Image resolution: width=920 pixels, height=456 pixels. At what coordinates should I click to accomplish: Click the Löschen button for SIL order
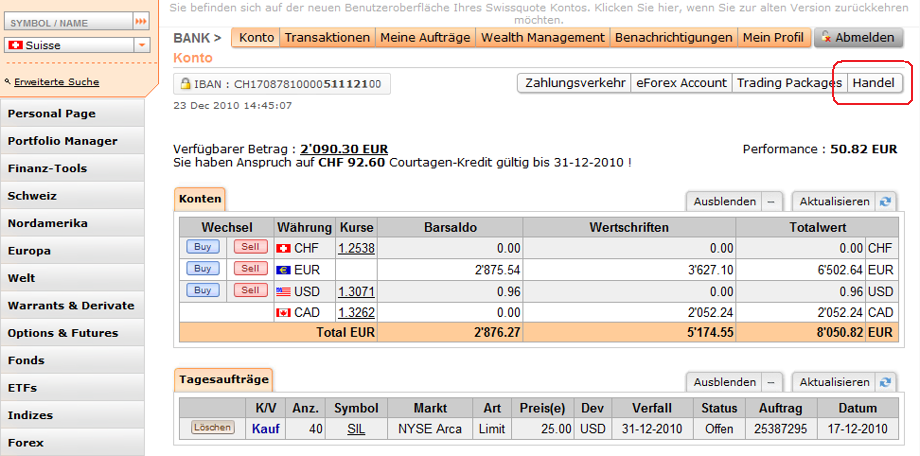point(212,427)
